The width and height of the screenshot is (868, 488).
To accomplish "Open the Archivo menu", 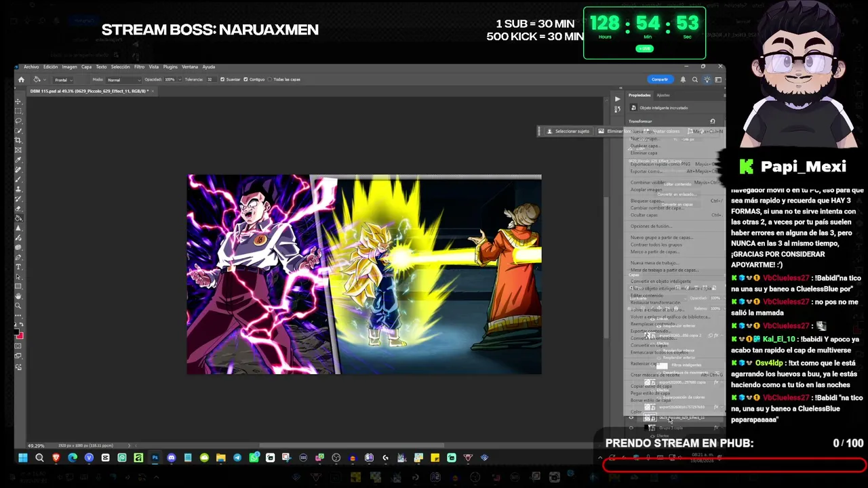I will [x=31, y=66].
